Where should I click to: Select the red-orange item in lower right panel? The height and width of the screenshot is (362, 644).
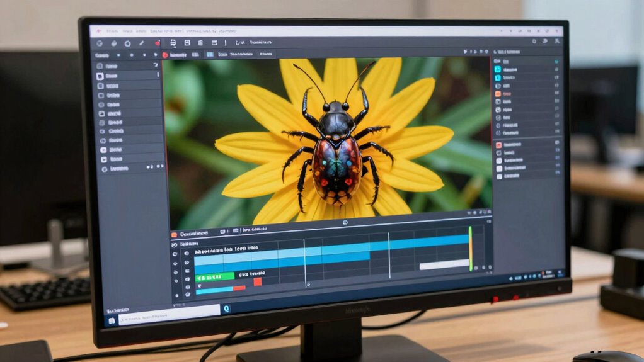(x=498, y=145)
